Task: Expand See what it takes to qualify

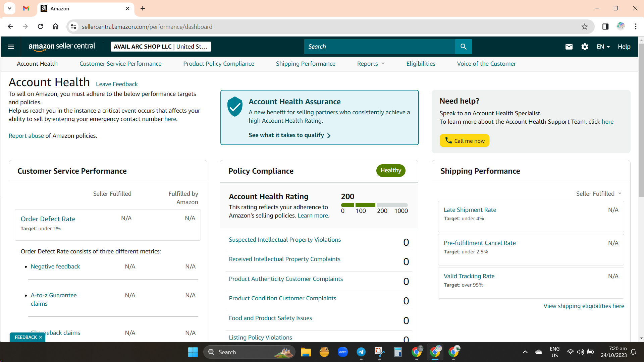Action: [289, 135]
